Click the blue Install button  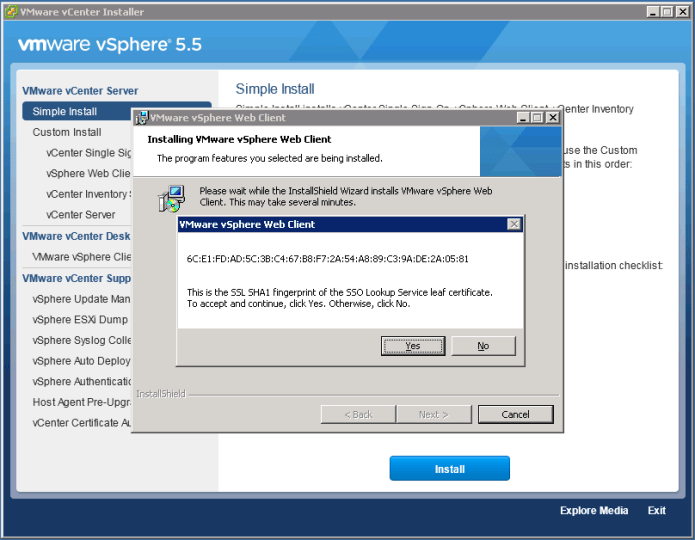point(449,469)
